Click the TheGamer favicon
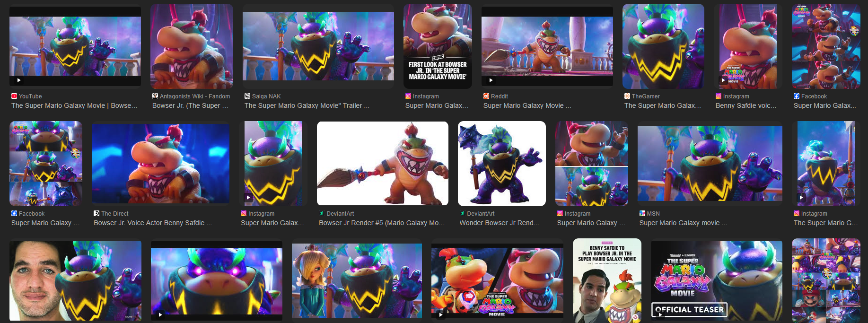 point(627,96)
